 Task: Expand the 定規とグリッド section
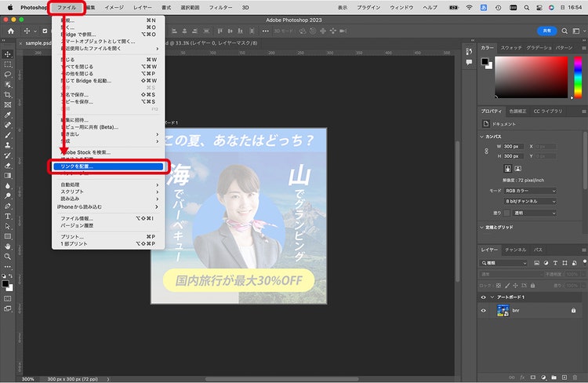point(482,227)
